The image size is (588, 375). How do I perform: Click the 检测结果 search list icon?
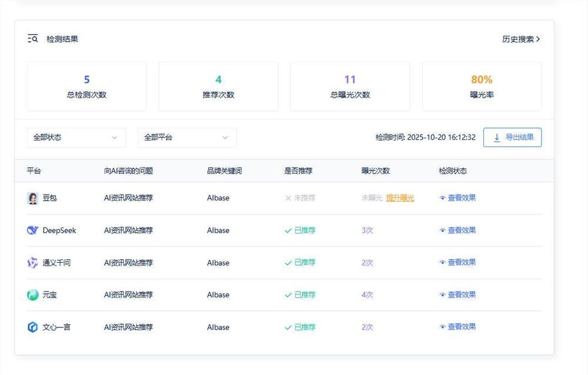32,39
